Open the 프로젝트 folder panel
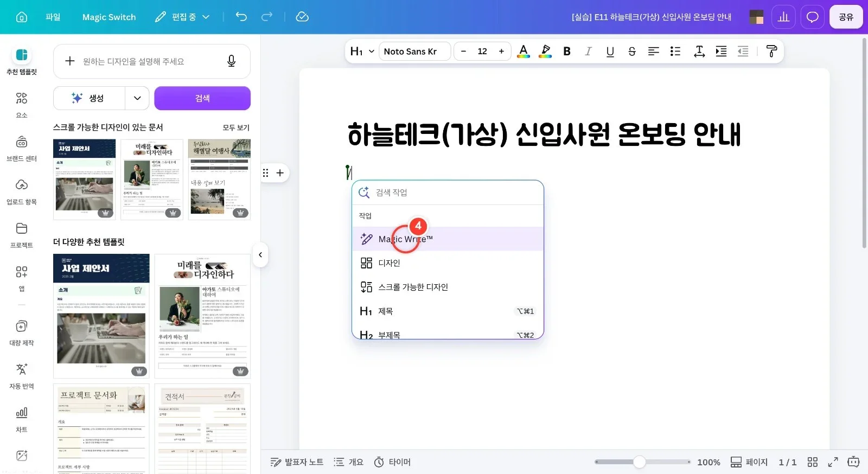The width and height of the screenshot is (868, 474). click(22, 235)
